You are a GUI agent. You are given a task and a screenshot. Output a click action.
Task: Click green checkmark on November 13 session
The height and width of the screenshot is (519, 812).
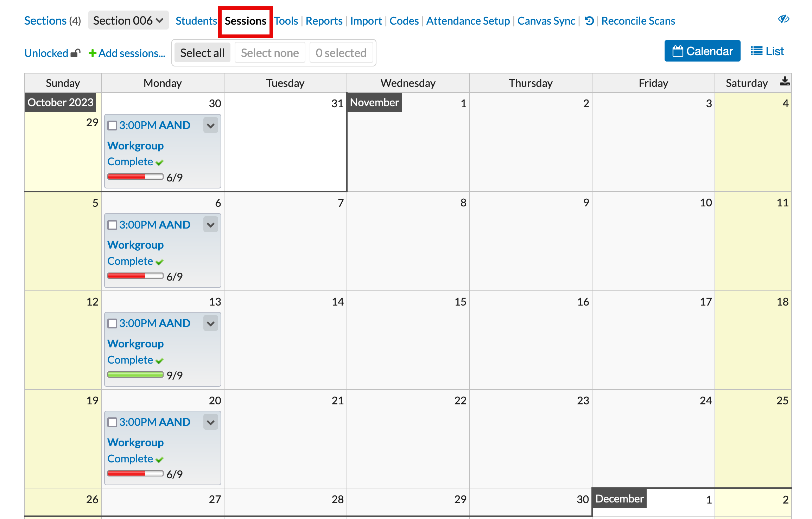(160, 361)
